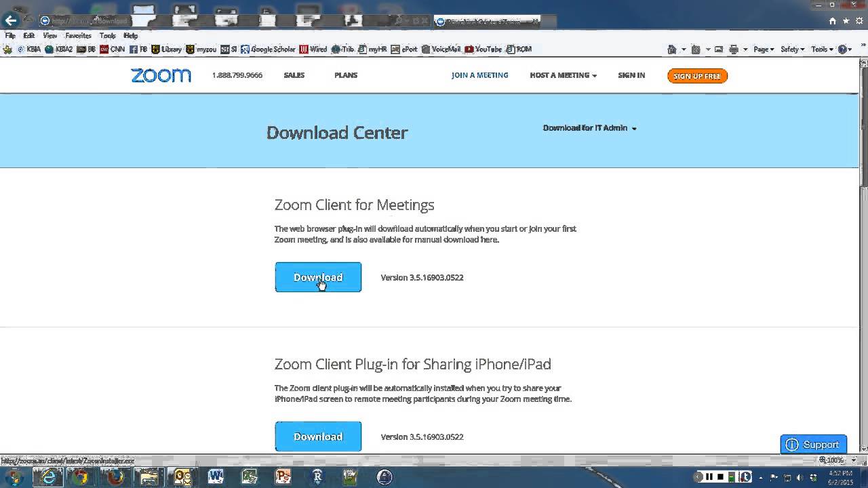The image size is (868, 488).
Task: Click the Read Mail command bar icon
Action: click(x=719, y=49)
